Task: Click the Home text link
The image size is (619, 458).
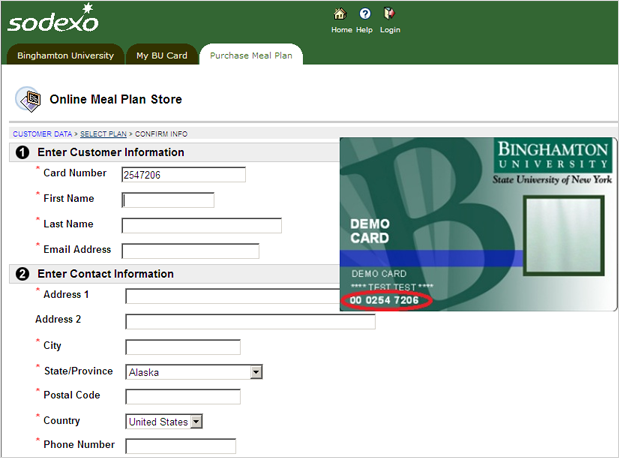Action: point(341,30)
